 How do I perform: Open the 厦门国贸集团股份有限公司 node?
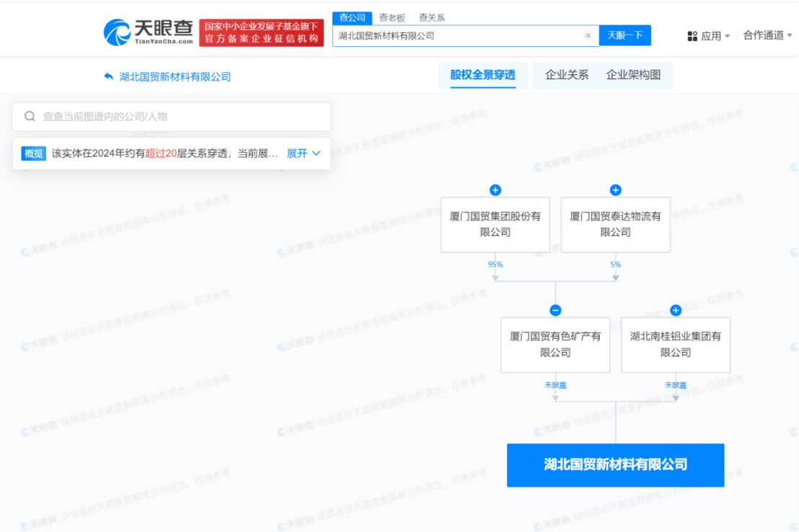point(495,224)
